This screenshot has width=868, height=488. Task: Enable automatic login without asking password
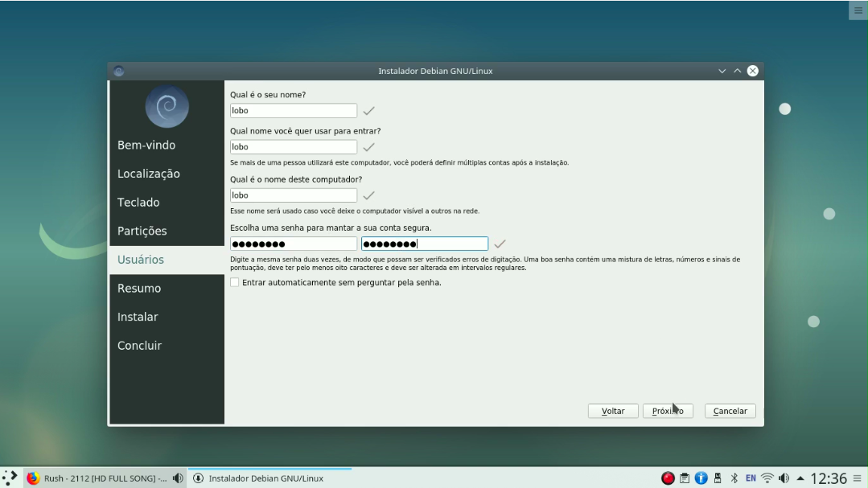click(x=234, y=282)
